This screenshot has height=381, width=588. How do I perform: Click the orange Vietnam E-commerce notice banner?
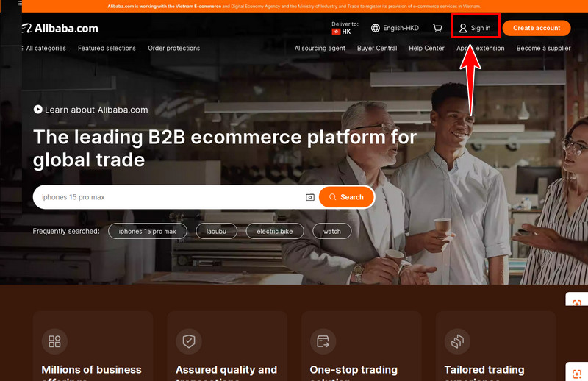tap(294, 6)
